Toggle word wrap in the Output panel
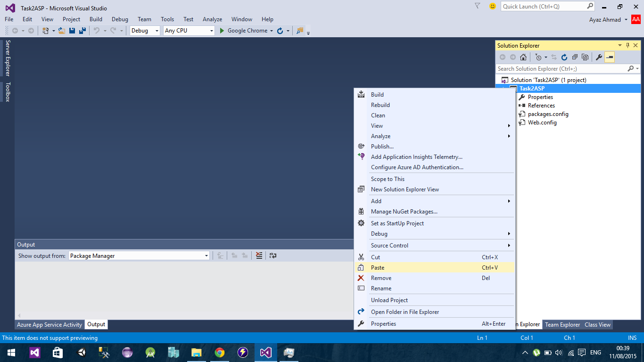The width and height of the screenshot is (644, 362). [272, 255]
